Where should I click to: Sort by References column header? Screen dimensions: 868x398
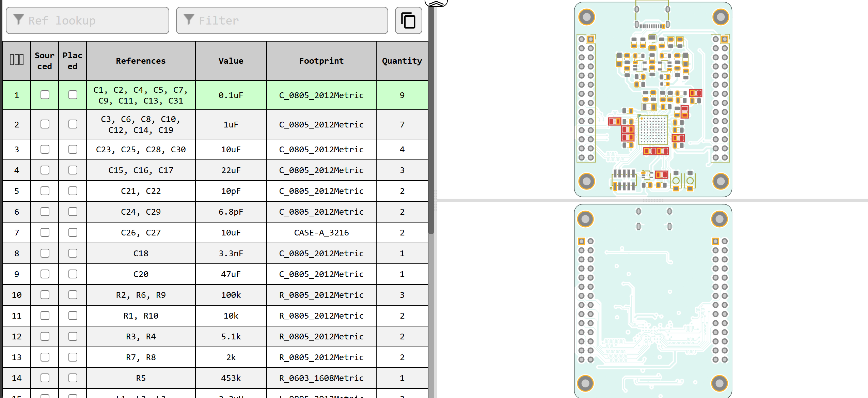click(x=141, y=61)
